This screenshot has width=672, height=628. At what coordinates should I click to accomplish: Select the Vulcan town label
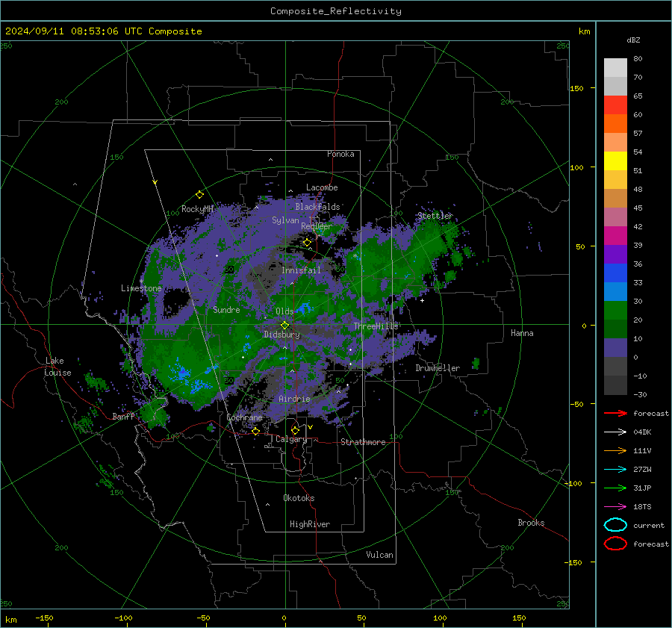click(x=380, y=555)
